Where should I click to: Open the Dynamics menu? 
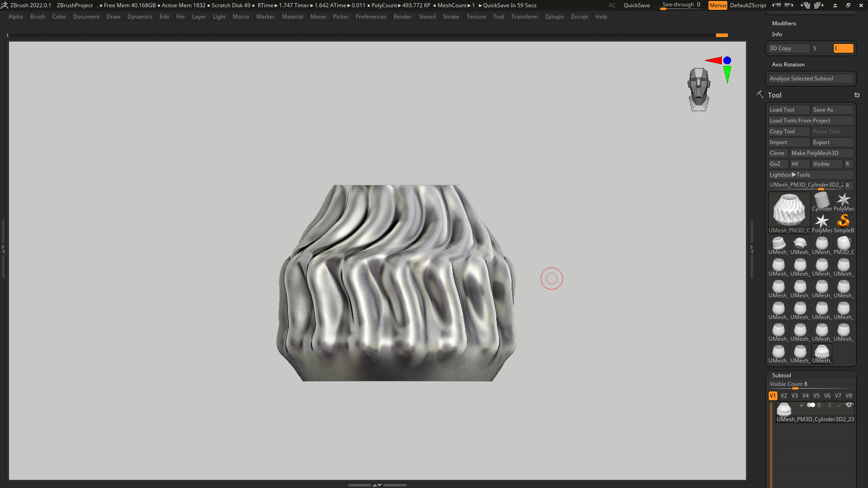[x=140, y=17]
